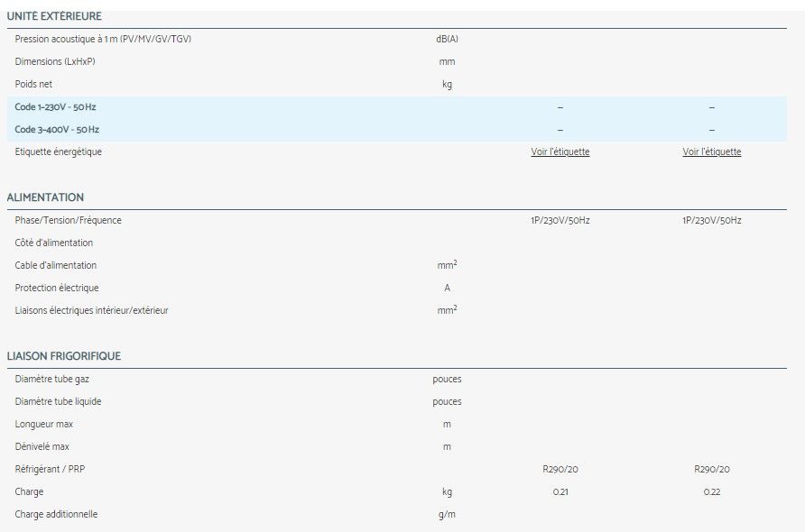This screenshot has width=805, height=532.
Task: Click the "Poids net" row label
Action: [x=33, y=85]
